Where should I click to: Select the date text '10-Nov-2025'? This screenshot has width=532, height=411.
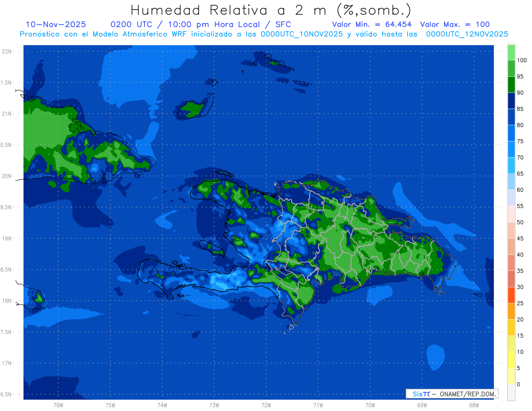point(56,24)
